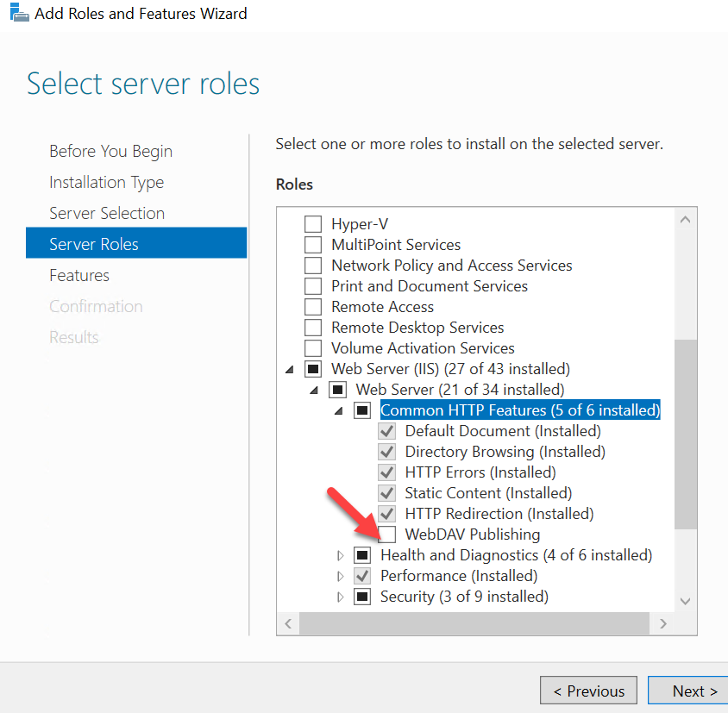This screenshot has width=728, height=719.
Task: Expand the Security node
Action: pos(340,596)
